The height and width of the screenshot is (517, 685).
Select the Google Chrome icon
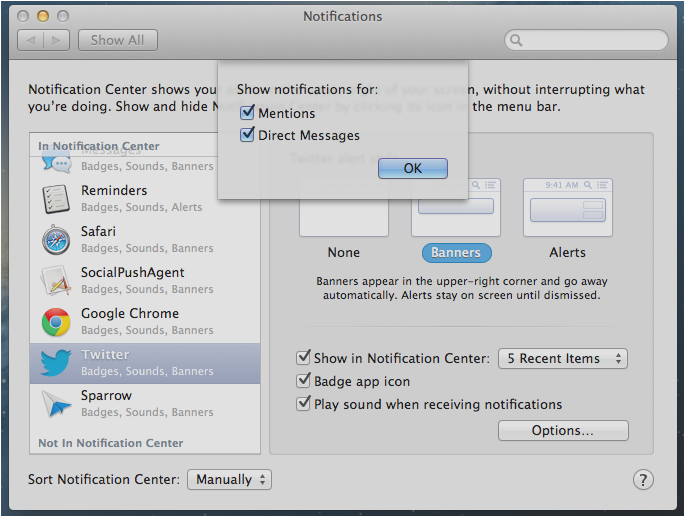click(56, 322)
